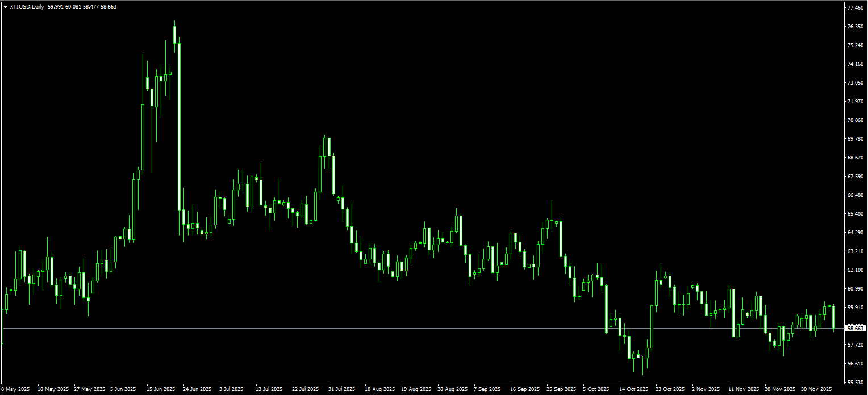868x395 pixels.
Task: Click the XTIUSD,Daily chart title
Action: click(27, 6)
